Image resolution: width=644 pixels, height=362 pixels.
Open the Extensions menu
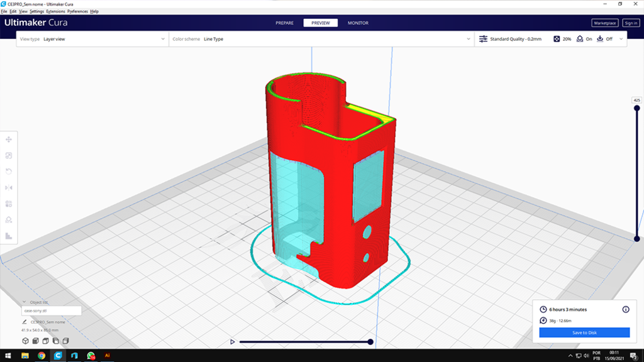55,11
